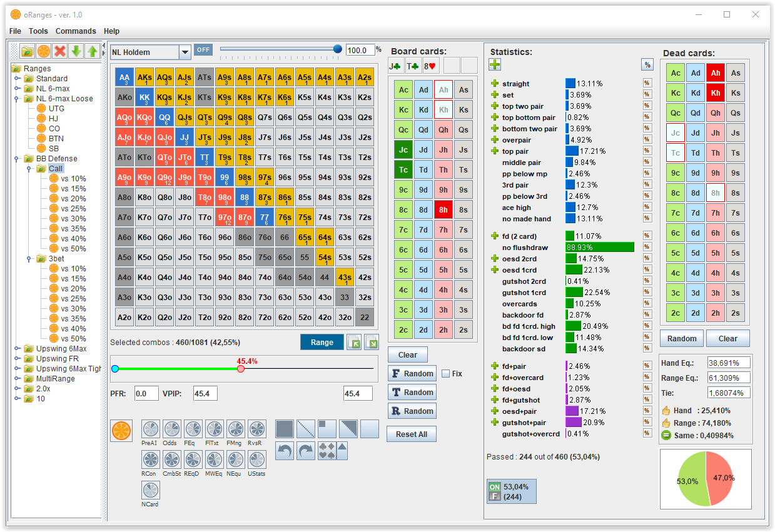Open the FMng tool

(236, 429)
